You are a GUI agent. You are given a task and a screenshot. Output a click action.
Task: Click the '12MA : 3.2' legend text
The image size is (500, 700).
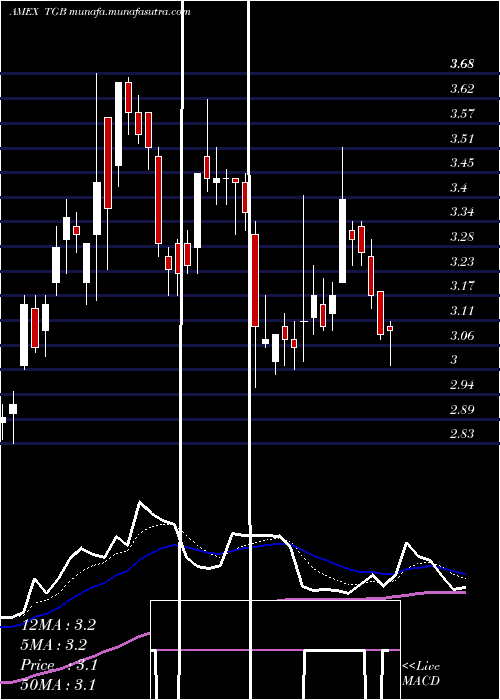click(58, 625)
